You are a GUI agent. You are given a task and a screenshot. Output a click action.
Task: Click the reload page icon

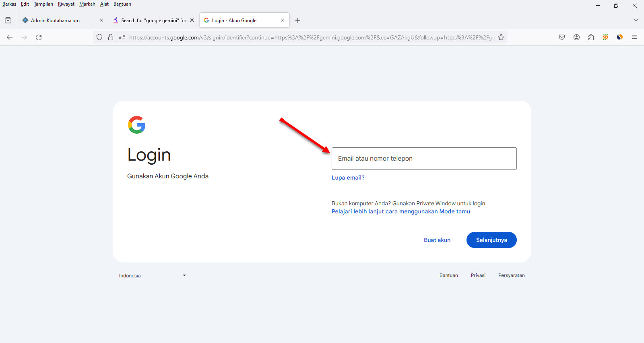39,37
